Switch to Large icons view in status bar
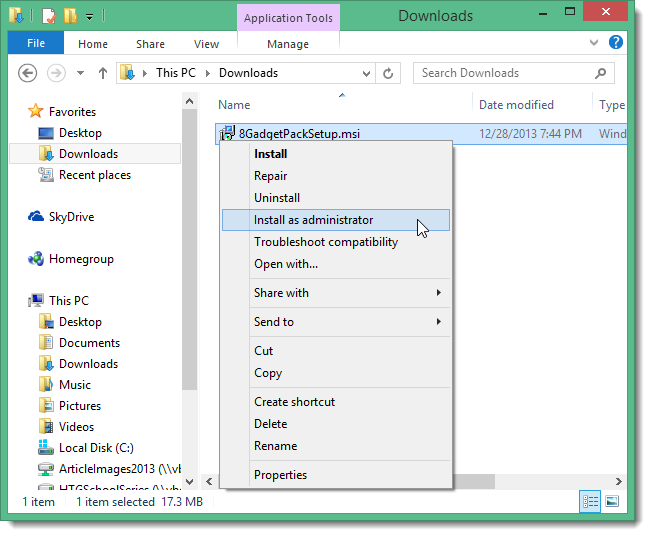650x536 pixels. pyautogui.click(x=612, y=502)
